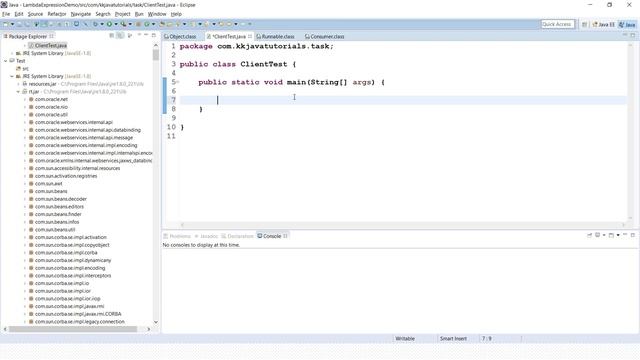Maximize the editor area

[x=633, y=36]
